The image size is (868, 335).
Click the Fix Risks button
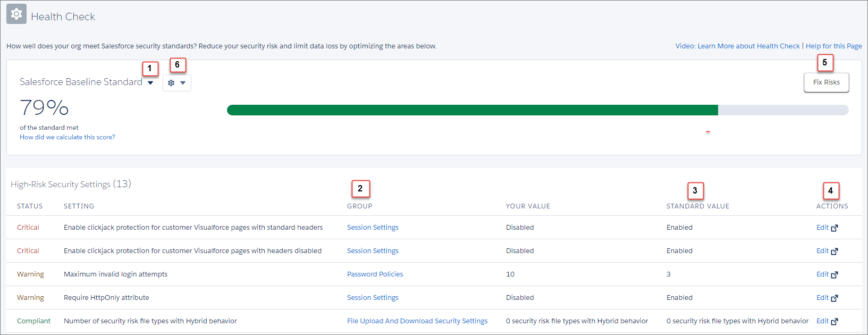pos(826,82)
